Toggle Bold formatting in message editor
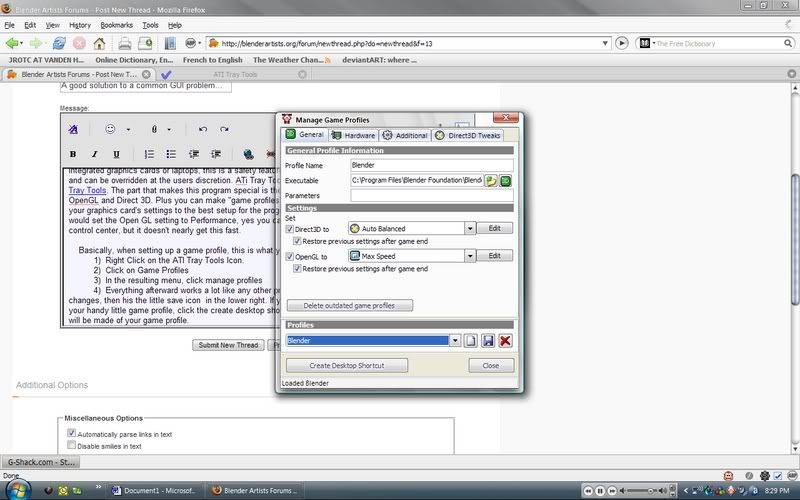Screen dimensions: 800x500 (73, 154)
